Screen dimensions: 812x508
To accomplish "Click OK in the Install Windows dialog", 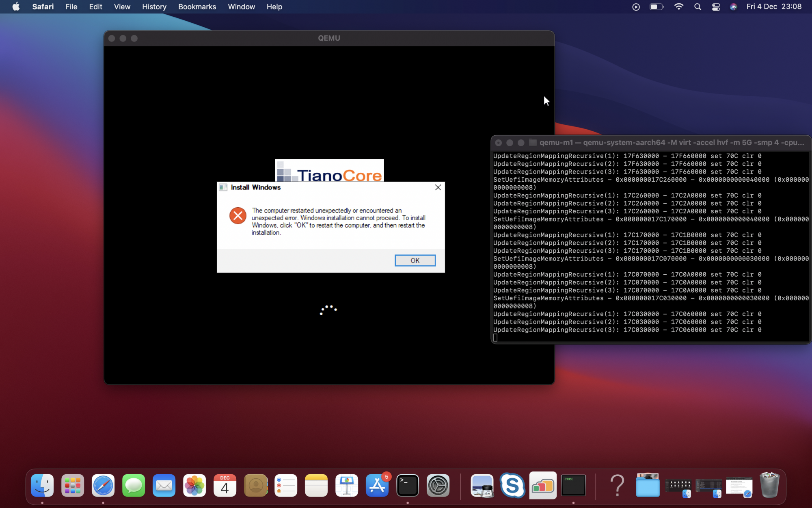I will pyautogui.click(x=415, y=261).
